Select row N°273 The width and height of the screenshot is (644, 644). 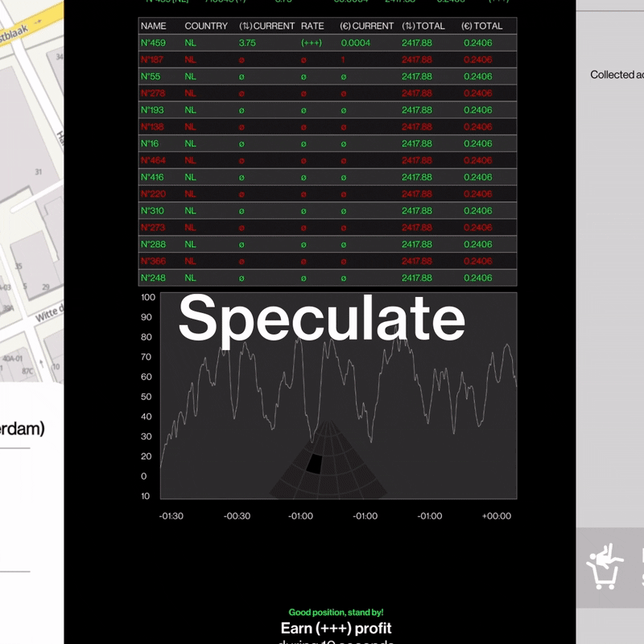tap(328, 228)
